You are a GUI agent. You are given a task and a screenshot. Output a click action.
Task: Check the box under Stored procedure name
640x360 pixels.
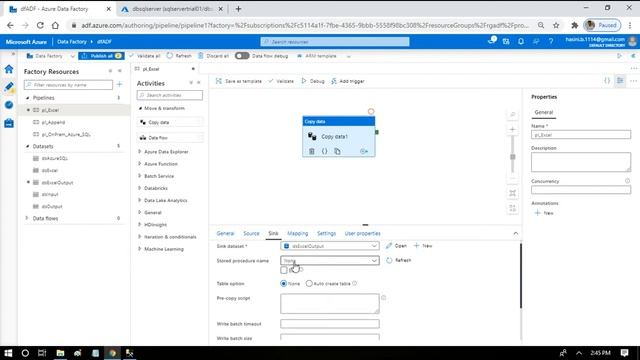coord(284,270)
